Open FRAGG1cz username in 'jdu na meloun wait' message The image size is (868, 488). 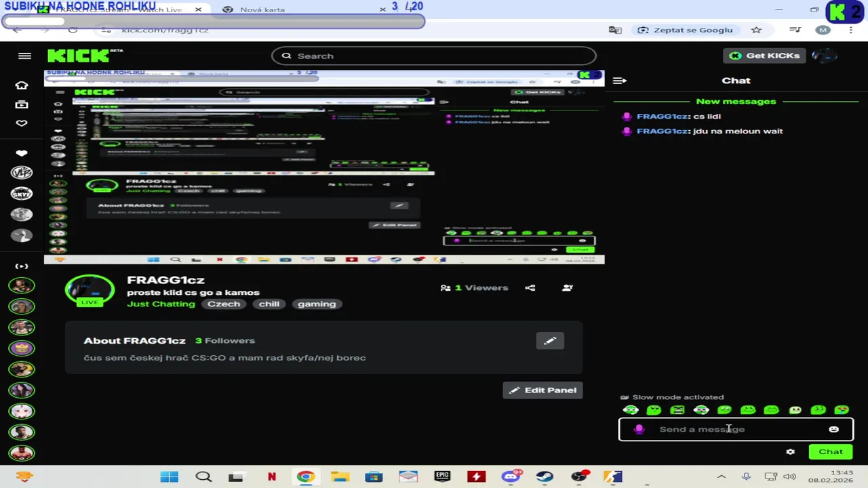tap(662, 131)
